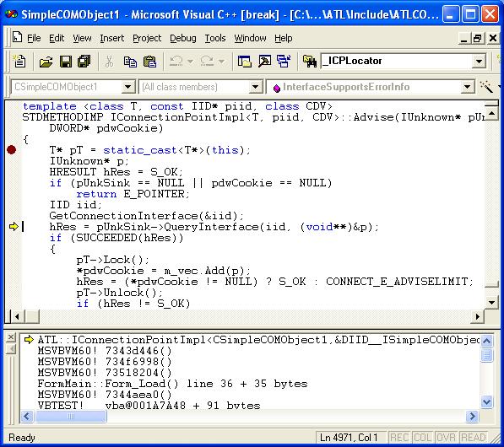This screenshot has height=447, width=504.
Task: Click the New Text File toolbar icon
Action: click(19, 61)
